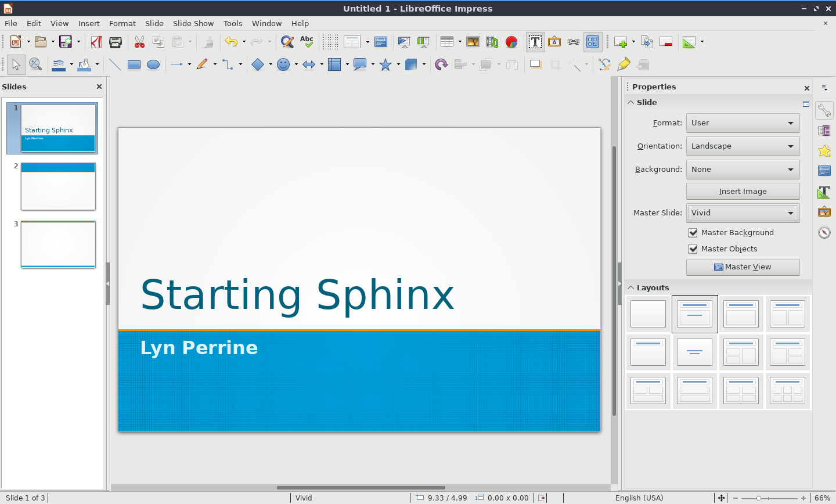Collapse the Layouts section
This screenshot has width=836, height=504.
click(631, 287)
